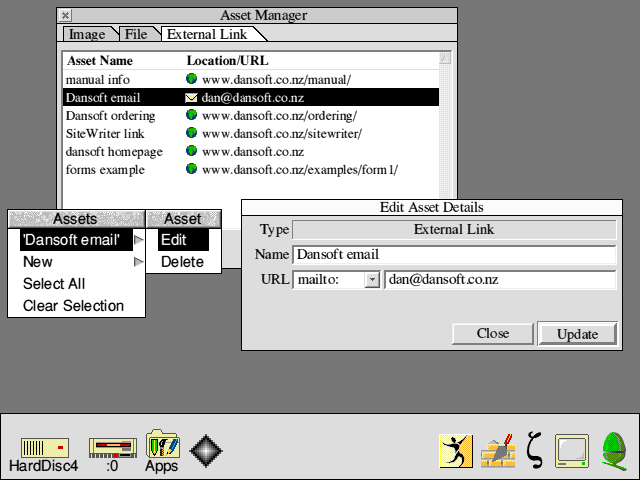
Task: Switch to the File tab
Action: click(x=136, y=34)
